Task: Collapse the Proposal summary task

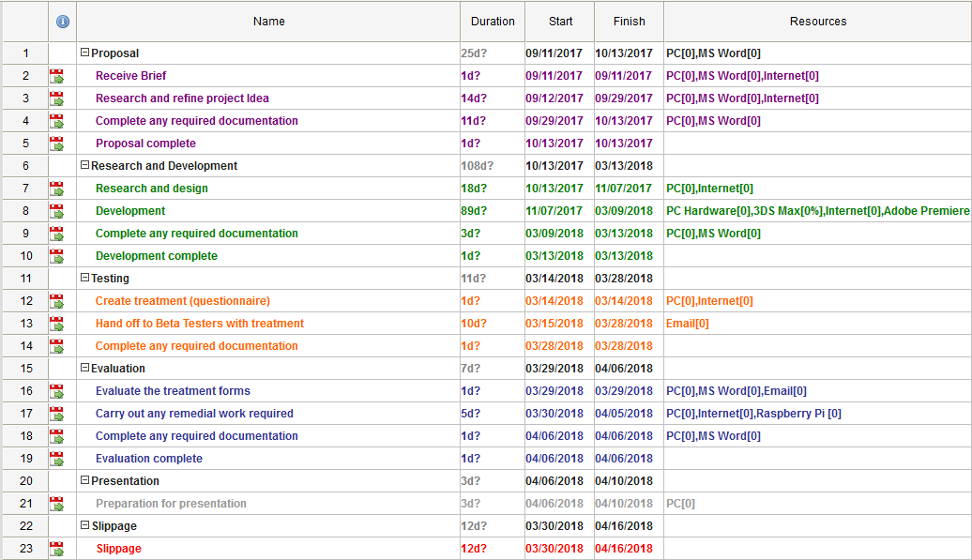Action: click(85, 53)
